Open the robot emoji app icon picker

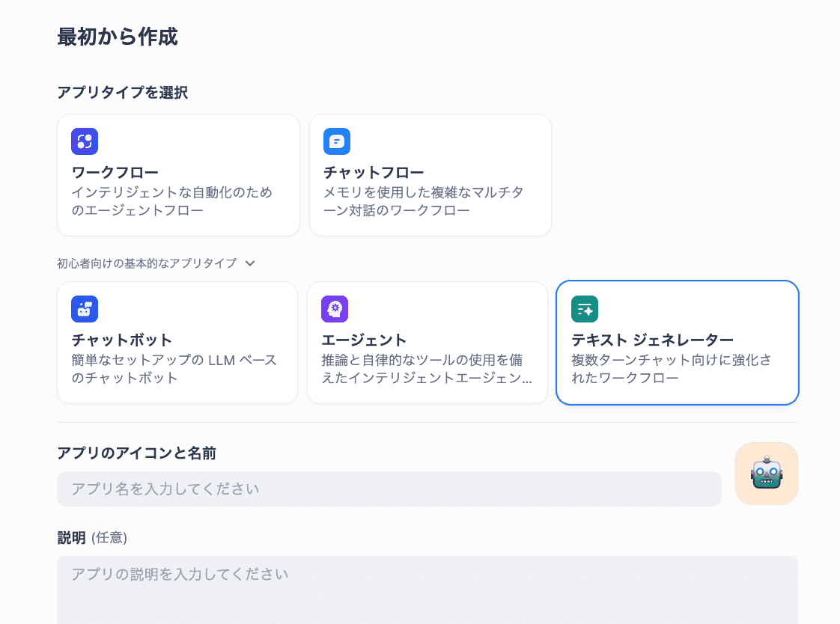(x=767, y=474)
